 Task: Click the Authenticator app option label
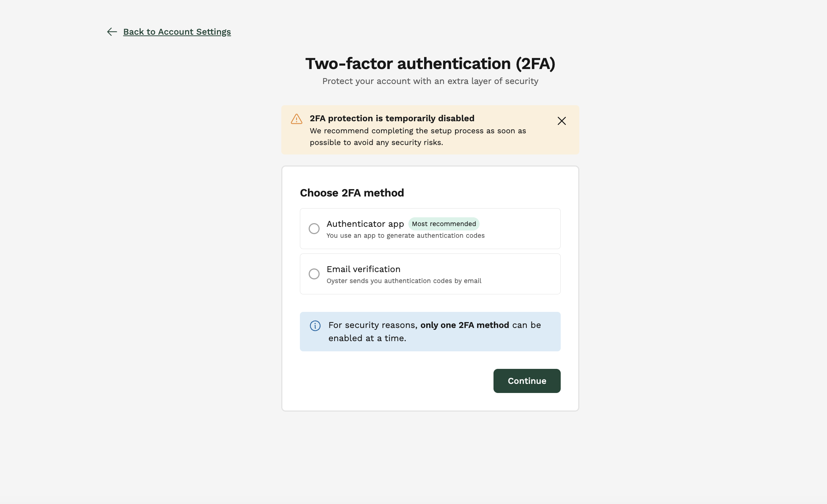[365, 224]
